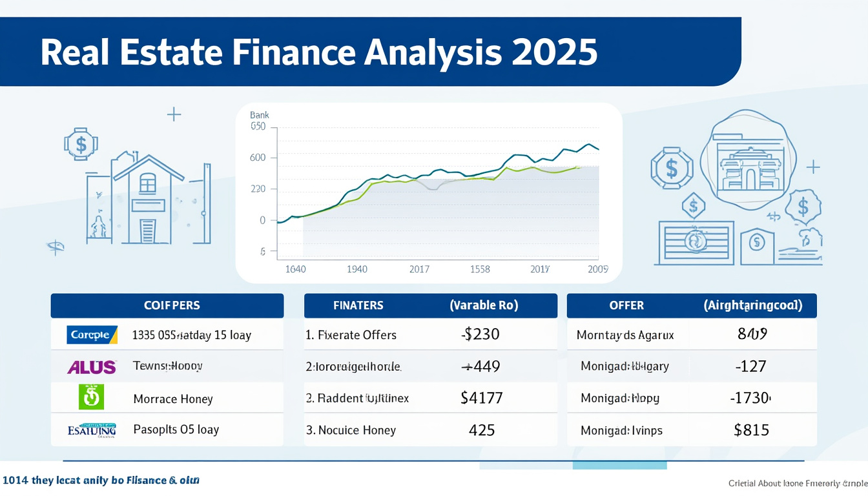Click the Real Estate Finance Analysis title
This screenshot has height=496, width=868.
click(318, 53)
